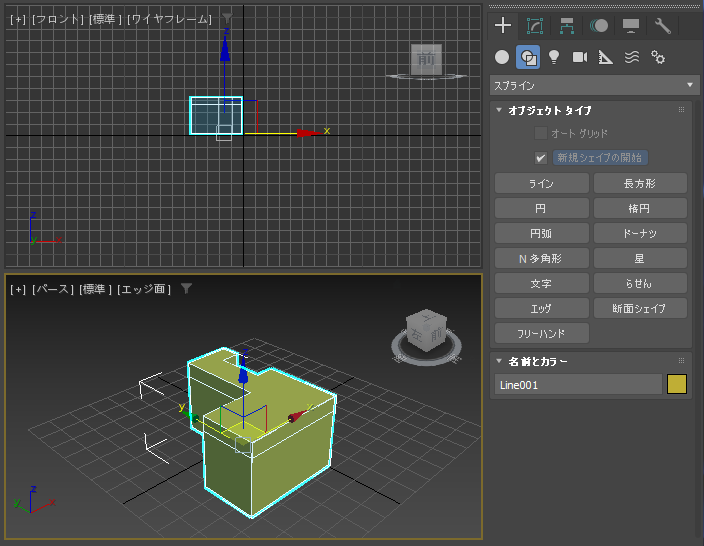
Task: Click the ライン spline button
Action: pyautogui.click(x=541, y=183)
